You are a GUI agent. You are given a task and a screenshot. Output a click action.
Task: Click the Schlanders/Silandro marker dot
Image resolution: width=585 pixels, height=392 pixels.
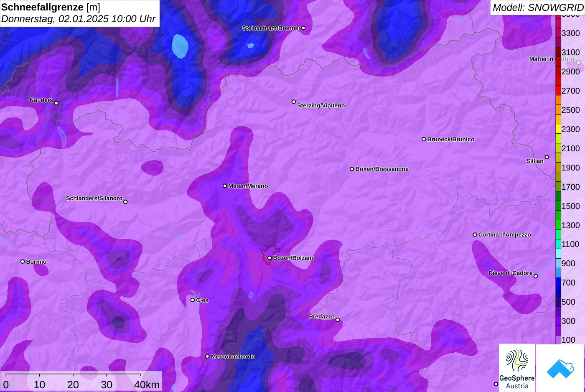point(125,202)
